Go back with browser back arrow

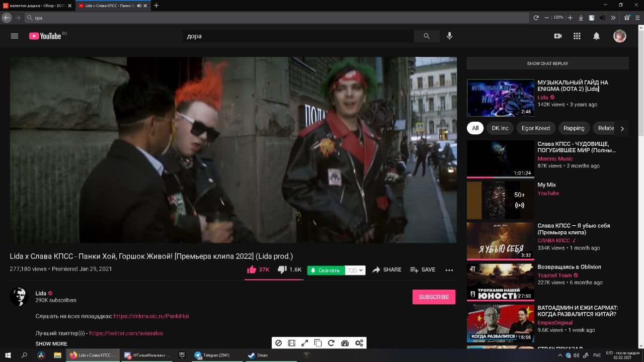[x=7, y=18]
